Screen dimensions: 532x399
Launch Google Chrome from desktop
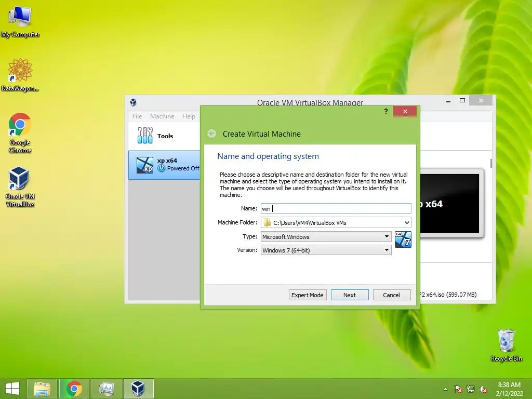20,132
